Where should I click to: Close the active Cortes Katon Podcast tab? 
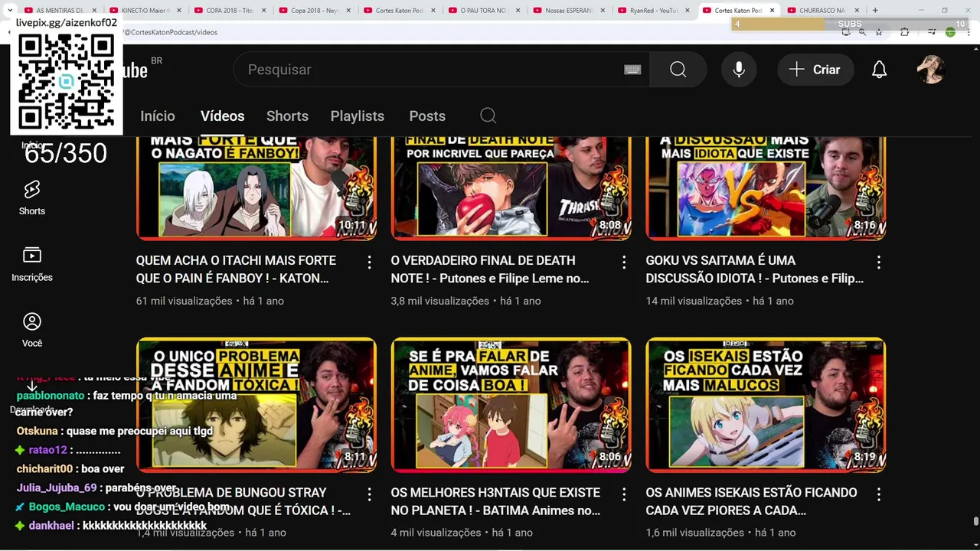pos(771,11)
